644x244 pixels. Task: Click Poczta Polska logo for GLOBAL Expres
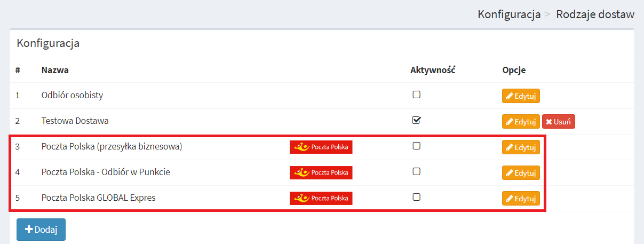click(x=321, y=198)
